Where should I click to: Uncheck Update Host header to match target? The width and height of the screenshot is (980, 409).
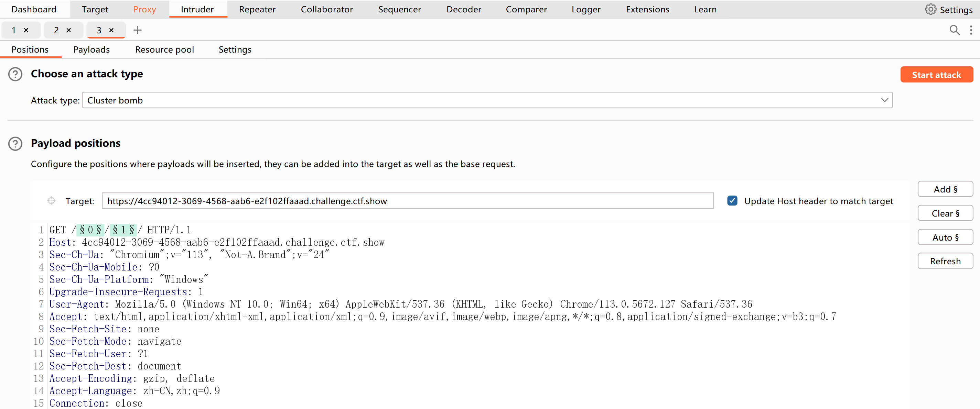coord(732,201)
